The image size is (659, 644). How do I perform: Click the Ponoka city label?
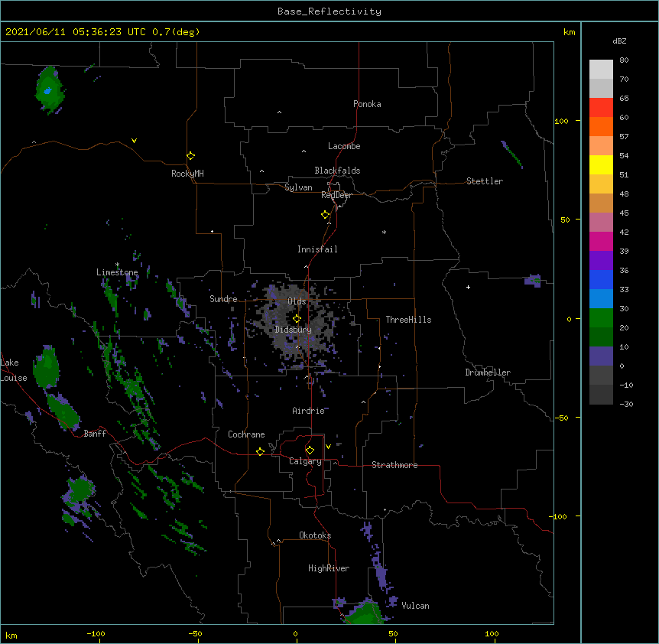point(367,104)
